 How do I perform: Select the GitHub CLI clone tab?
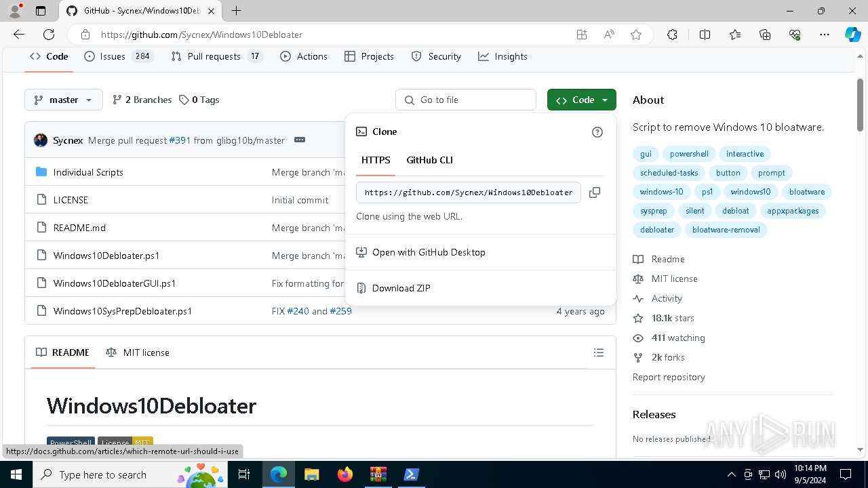click(429, 160)
